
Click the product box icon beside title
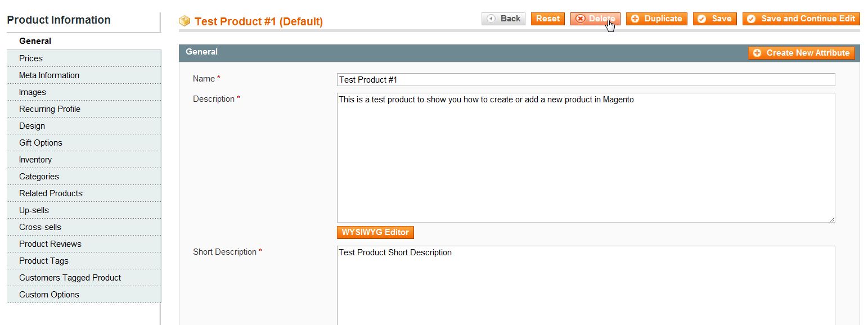pos(185,21)
